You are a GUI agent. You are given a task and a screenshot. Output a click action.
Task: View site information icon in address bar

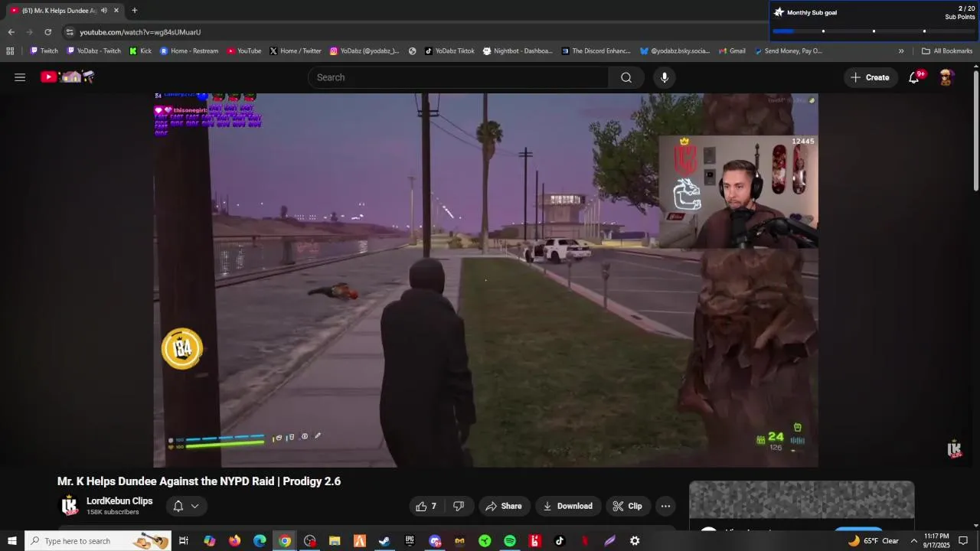(70, 32)
